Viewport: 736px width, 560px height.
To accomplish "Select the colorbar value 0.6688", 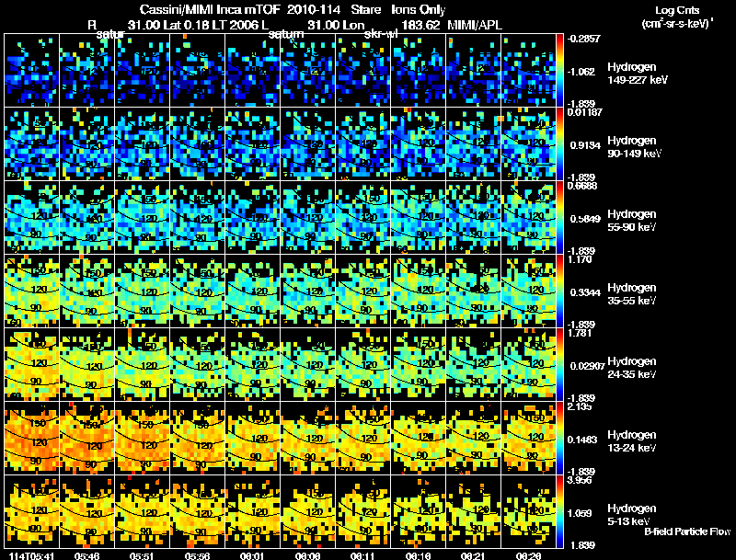I will [582, 186].
